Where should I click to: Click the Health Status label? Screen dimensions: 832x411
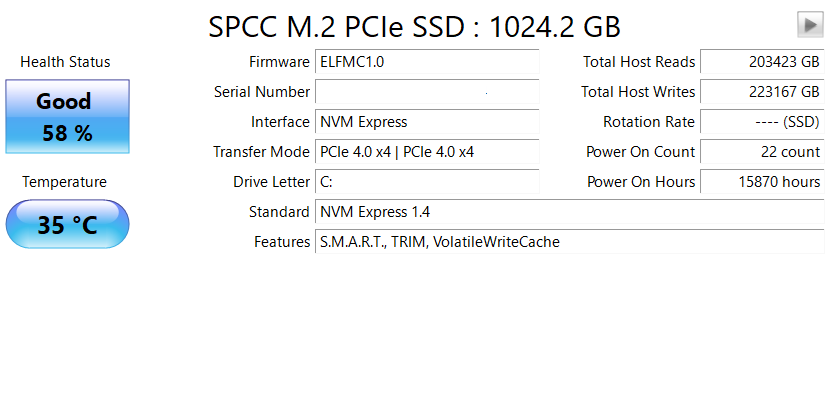[x=65, y=62]
